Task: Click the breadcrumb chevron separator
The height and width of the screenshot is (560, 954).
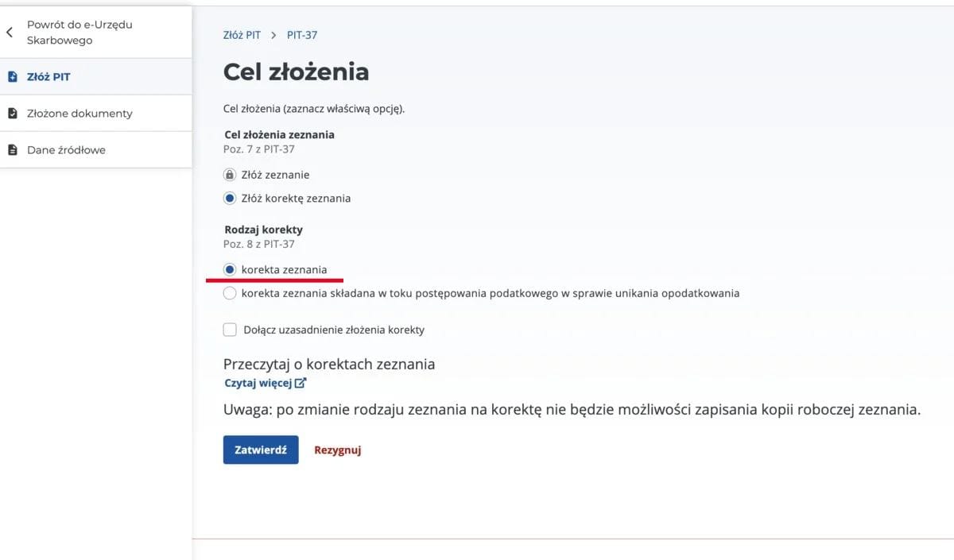Action: 273,35
